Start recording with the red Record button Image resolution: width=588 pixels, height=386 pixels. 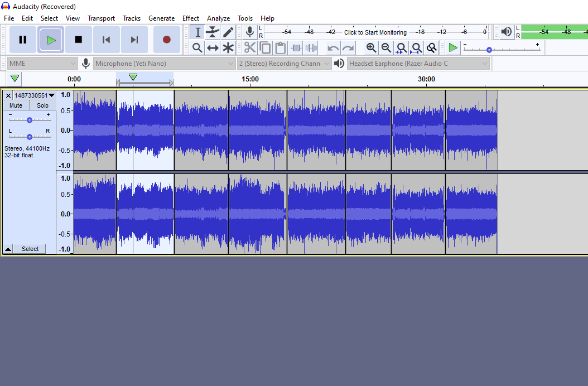click(x=167, y=40)
